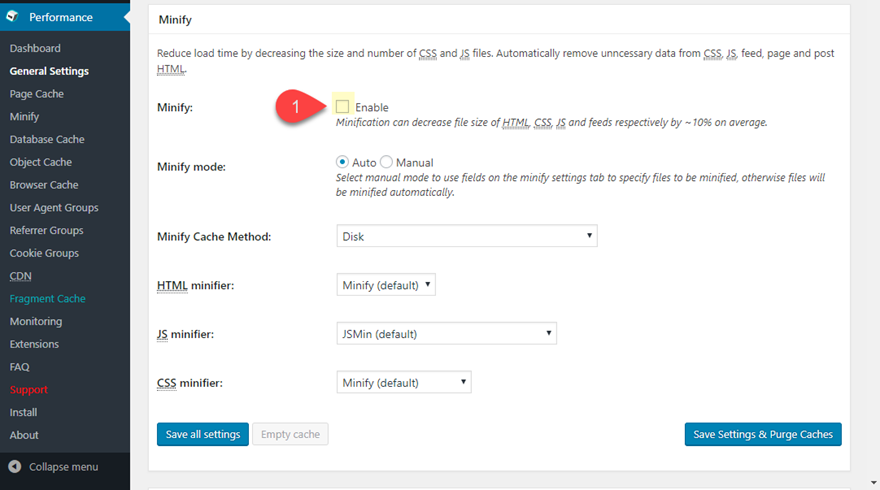Select Auto minify mode
The width and height of the screenshot is (880, 490).
[342, 162]
